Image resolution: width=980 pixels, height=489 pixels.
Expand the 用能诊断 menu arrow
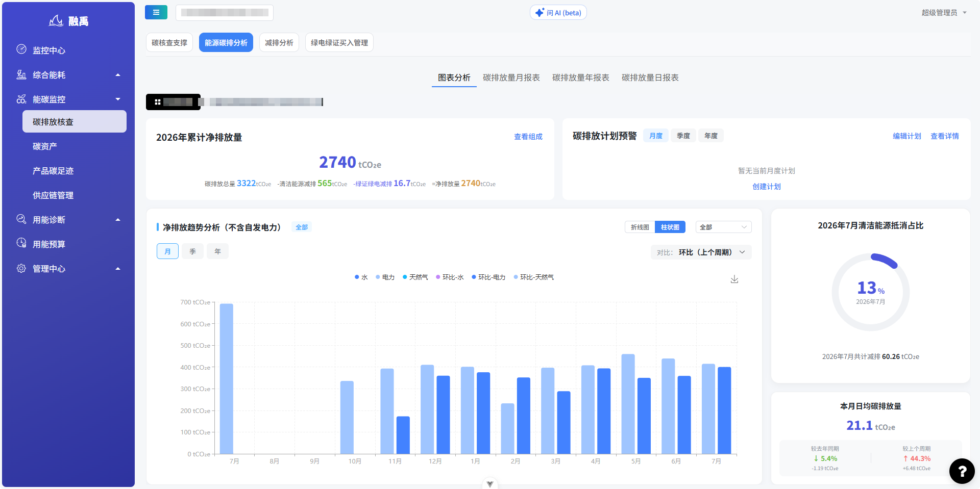(118, 220)
